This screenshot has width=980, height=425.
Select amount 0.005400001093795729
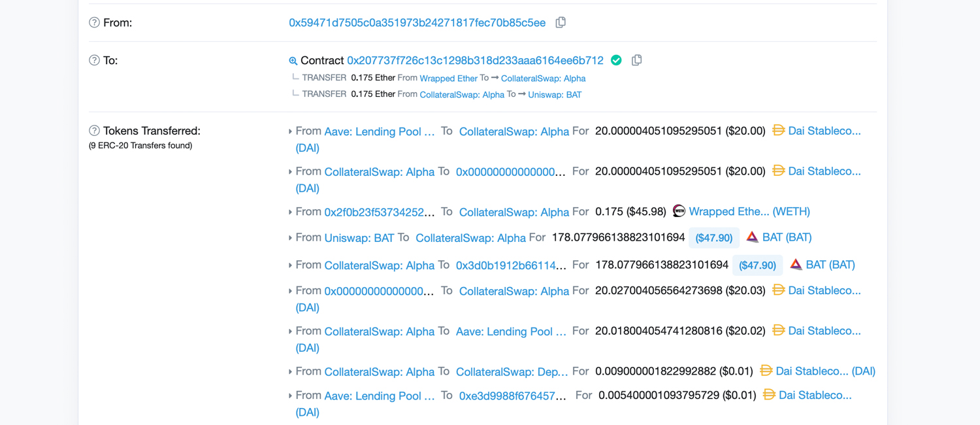tap(659, 396)
